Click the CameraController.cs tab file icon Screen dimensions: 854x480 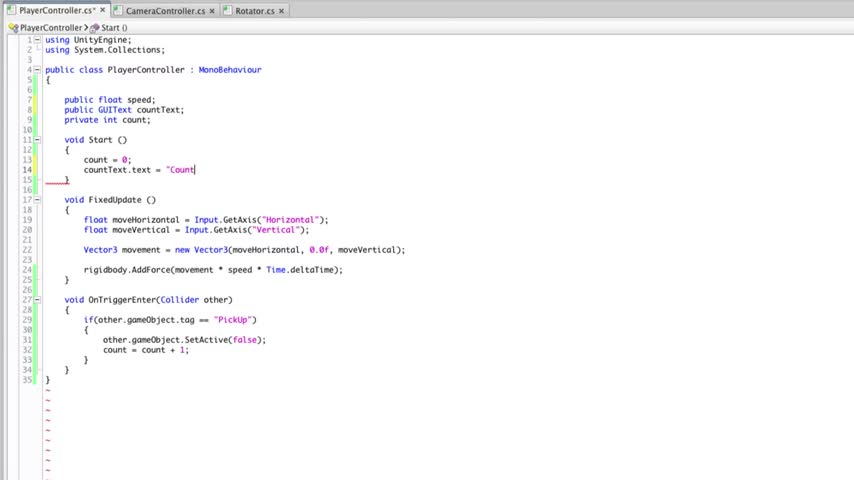(x=118, y=10)
